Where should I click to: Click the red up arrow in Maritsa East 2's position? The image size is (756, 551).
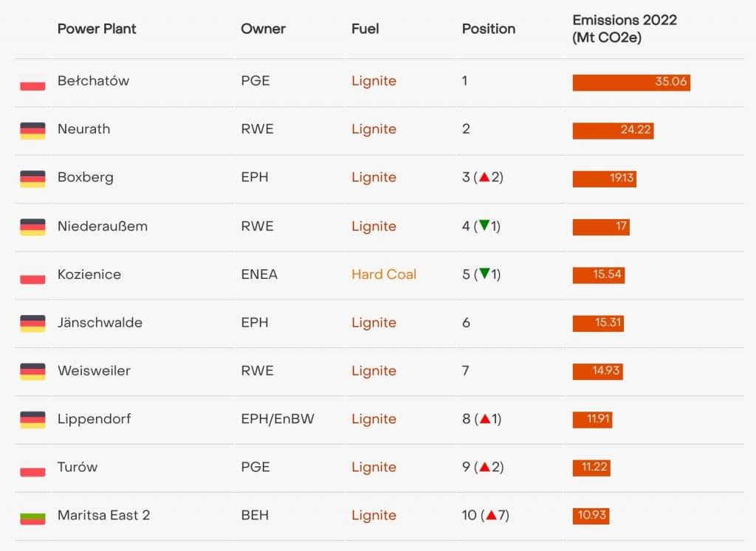[x=490, y=516]
